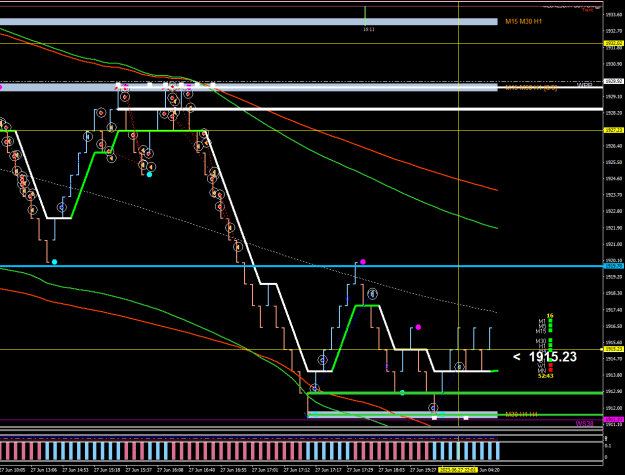The width and height of the screenshot is (625, 475).
Task: Select the light blue zone bar at chart top
Action: coord(249,22)
